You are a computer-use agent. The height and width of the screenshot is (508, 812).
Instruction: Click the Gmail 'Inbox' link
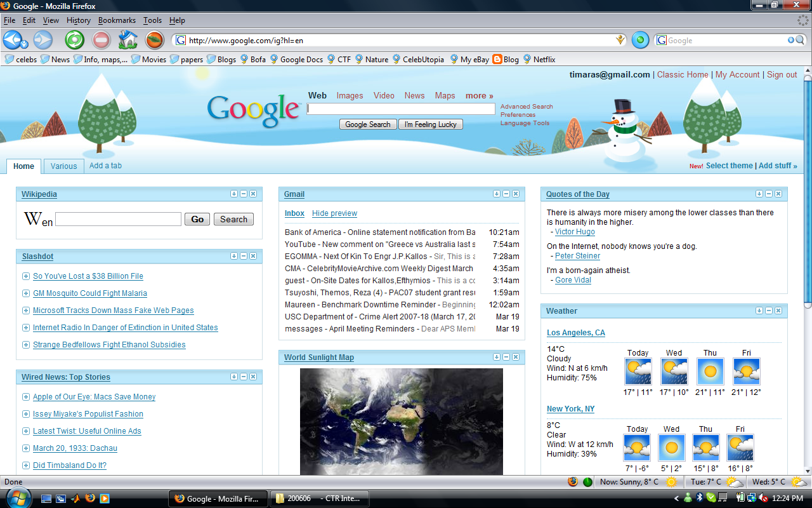pos(294,213)
